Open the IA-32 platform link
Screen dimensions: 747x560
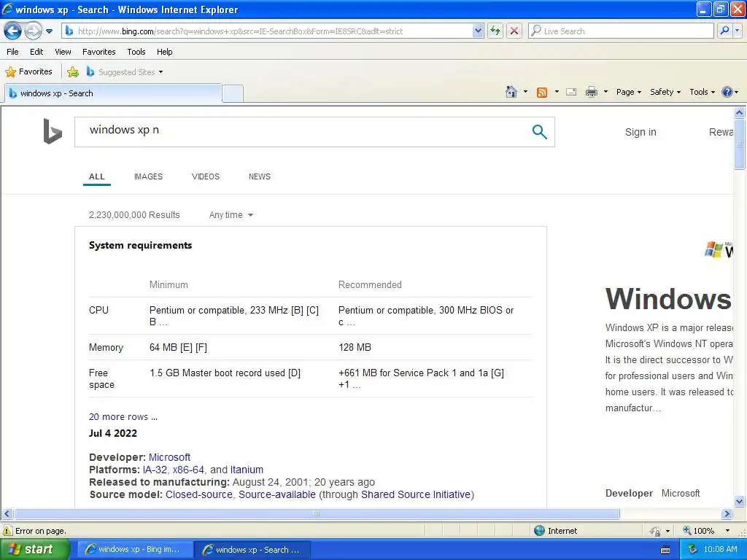(155, 470)
